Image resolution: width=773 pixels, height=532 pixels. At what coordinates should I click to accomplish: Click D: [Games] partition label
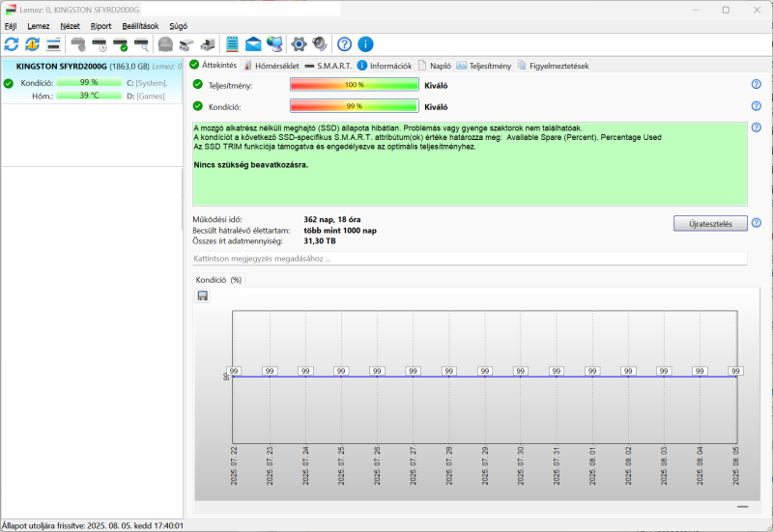[x=146, y=96]
